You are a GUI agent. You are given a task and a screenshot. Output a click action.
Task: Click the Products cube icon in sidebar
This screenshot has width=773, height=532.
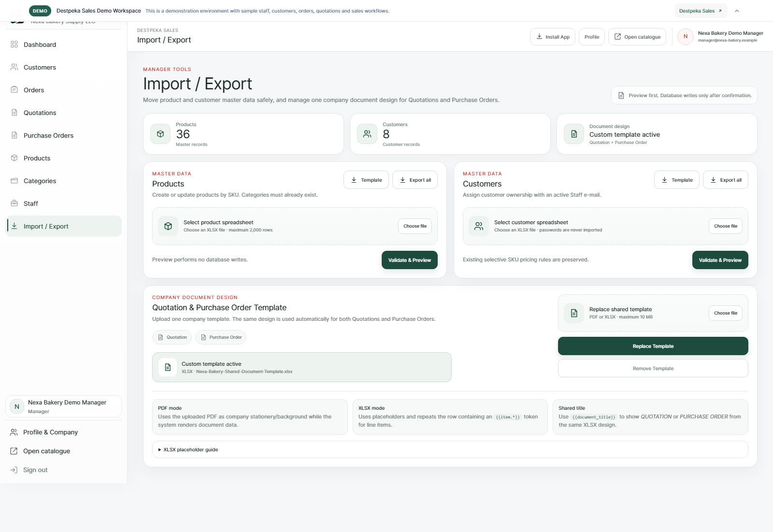coord(14,158)
